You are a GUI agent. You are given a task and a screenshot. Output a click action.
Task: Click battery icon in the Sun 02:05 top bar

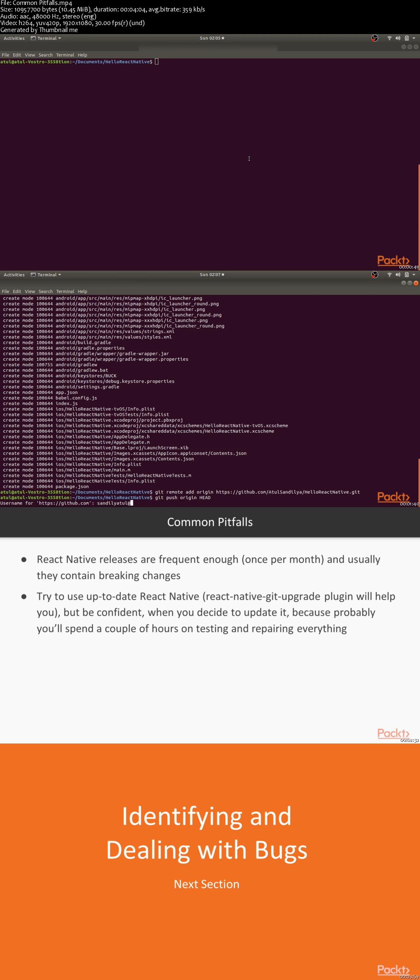click(406, 38)
